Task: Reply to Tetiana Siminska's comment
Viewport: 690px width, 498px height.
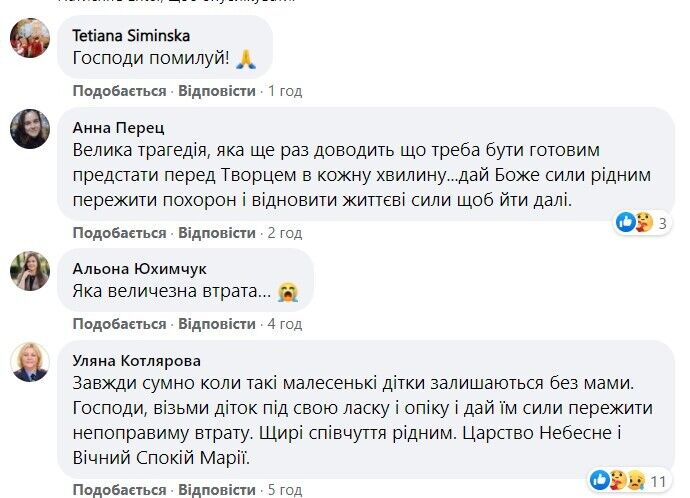Action: point(217,91)
